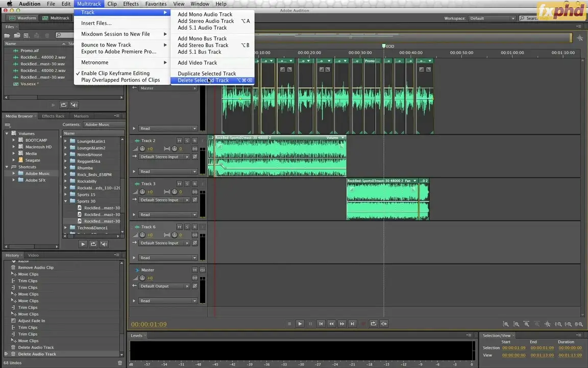
Task: Select Add Video Track menu item
Action: [197, 63]
